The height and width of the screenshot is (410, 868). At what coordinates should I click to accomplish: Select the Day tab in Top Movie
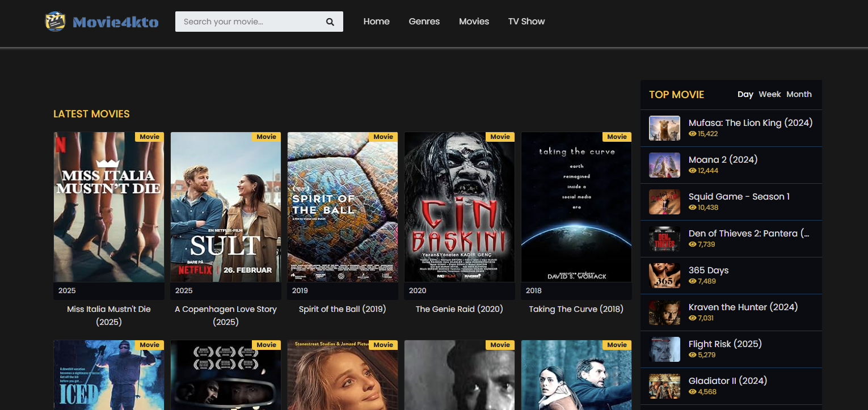[745, 94]
